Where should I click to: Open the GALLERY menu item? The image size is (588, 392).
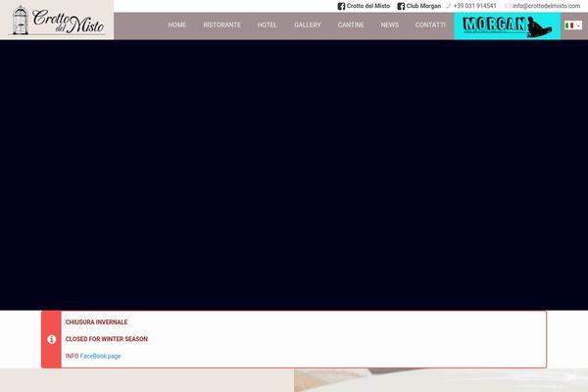click(308, 25)
